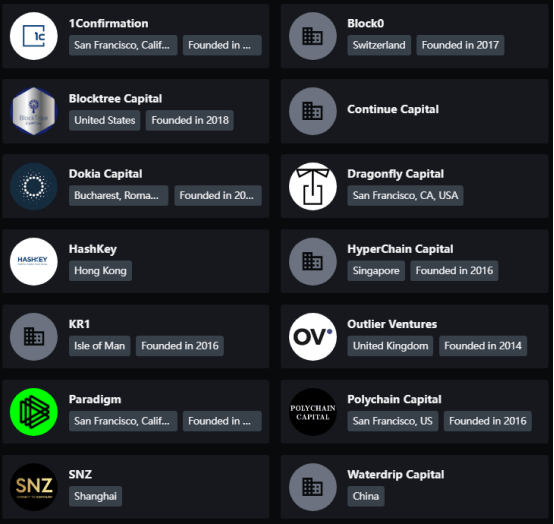The width and height of the screenshot is (554, 524).
Task: Select the Bucharest, Roma... location tag
Action: tap(118, 195)
